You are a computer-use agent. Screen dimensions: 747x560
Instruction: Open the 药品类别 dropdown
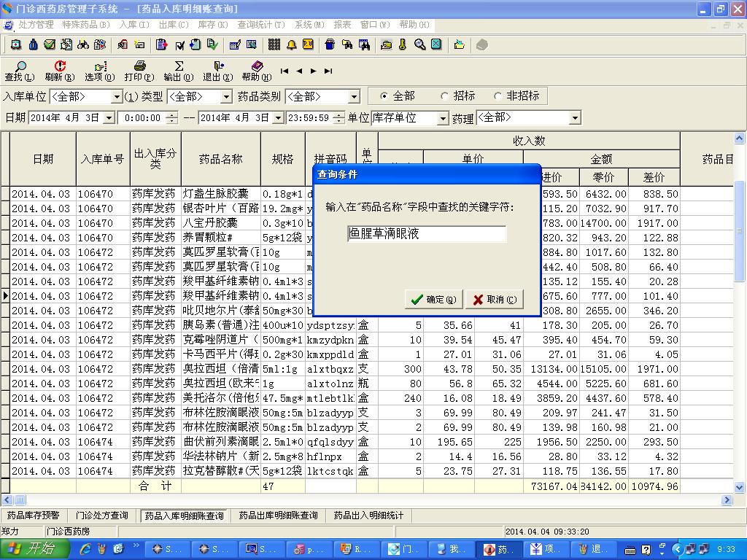click(354, 97)
